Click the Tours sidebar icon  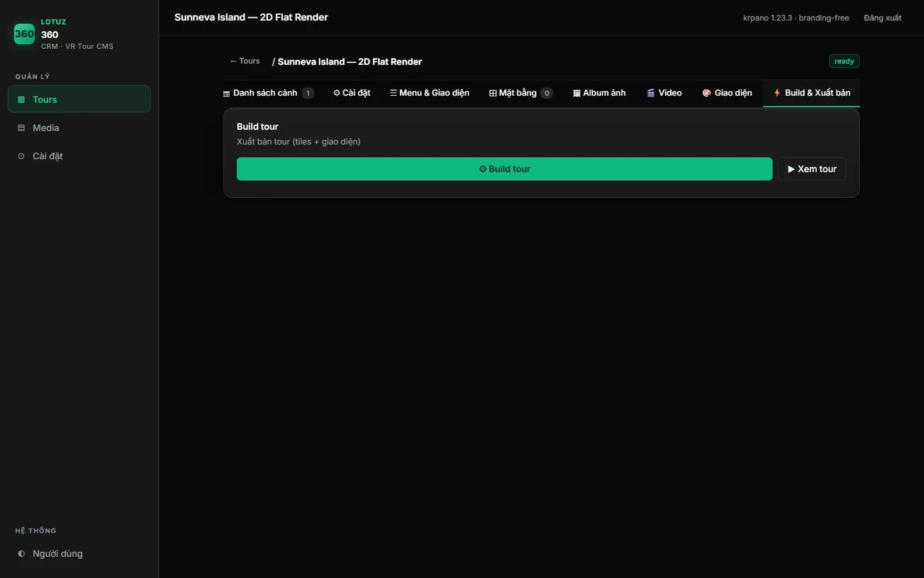(x=21, y=100)
